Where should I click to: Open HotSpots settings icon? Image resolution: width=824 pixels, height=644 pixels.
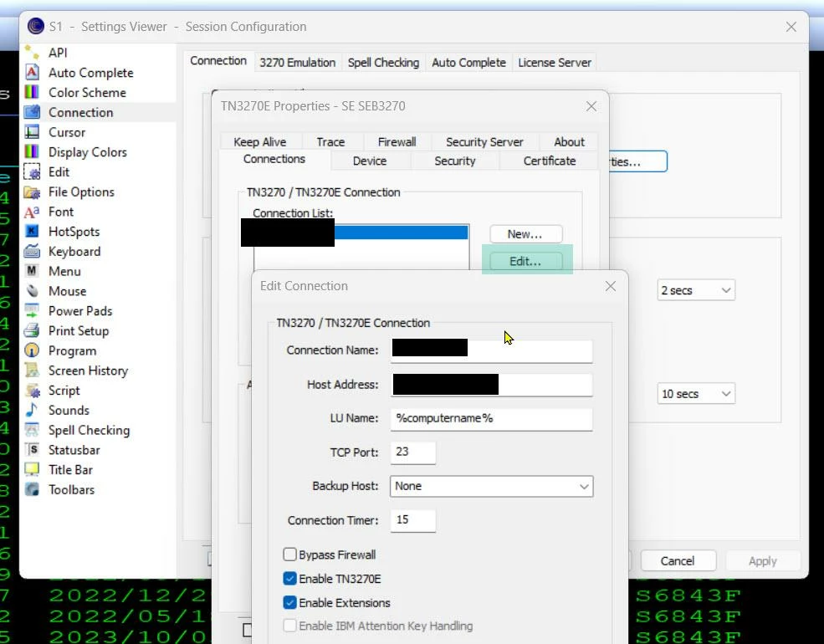[x=32, y=232]
